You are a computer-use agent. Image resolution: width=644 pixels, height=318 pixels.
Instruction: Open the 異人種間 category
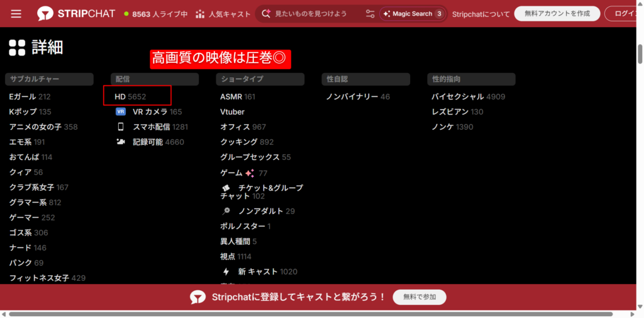pyautogui.click(x=238, y=241)
